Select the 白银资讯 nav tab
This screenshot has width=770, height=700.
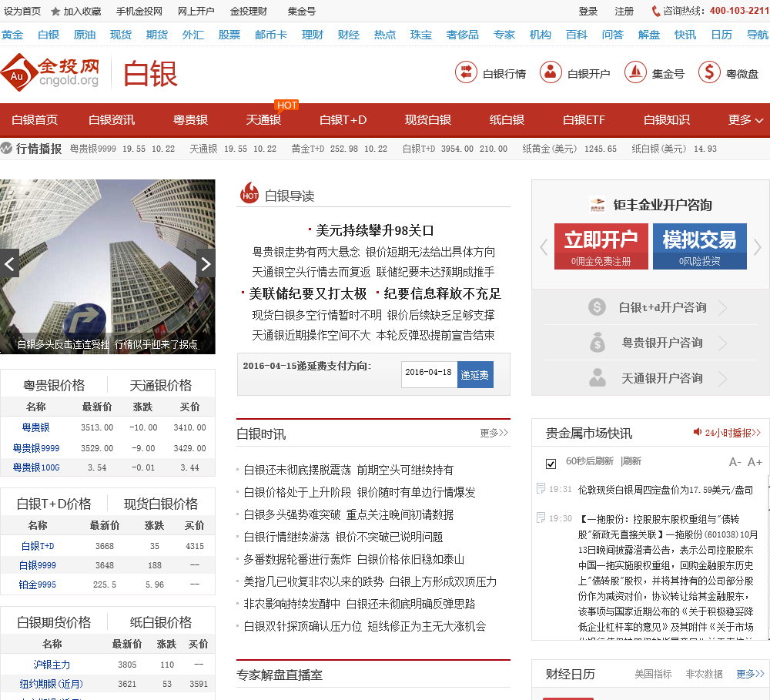click(x=112, y=120)
